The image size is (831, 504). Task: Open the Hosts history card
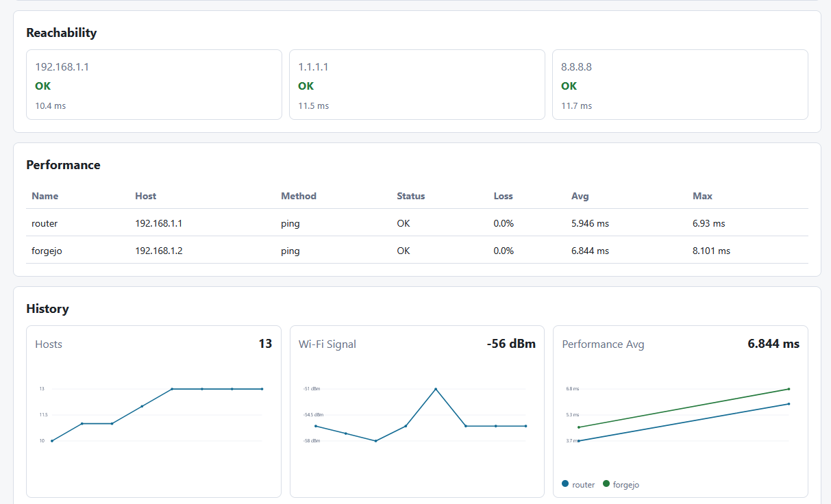coord(154,411)
